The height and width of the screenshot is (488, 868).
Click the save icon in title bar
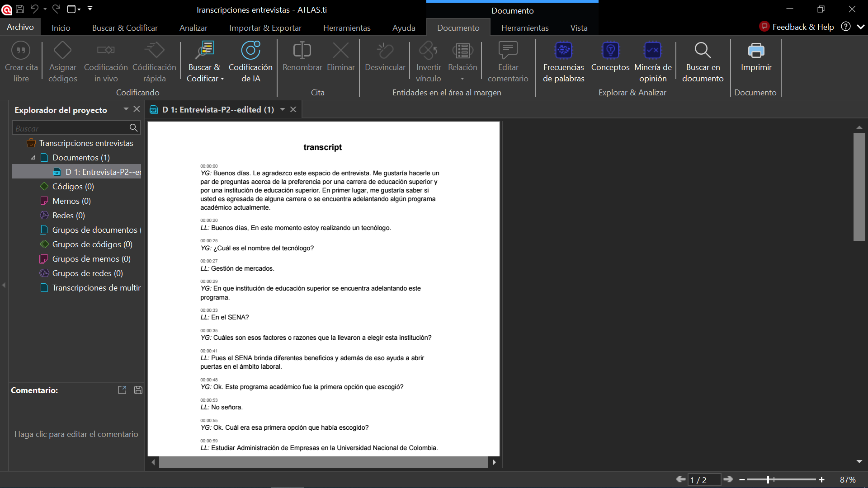click(x=20, y=9)
